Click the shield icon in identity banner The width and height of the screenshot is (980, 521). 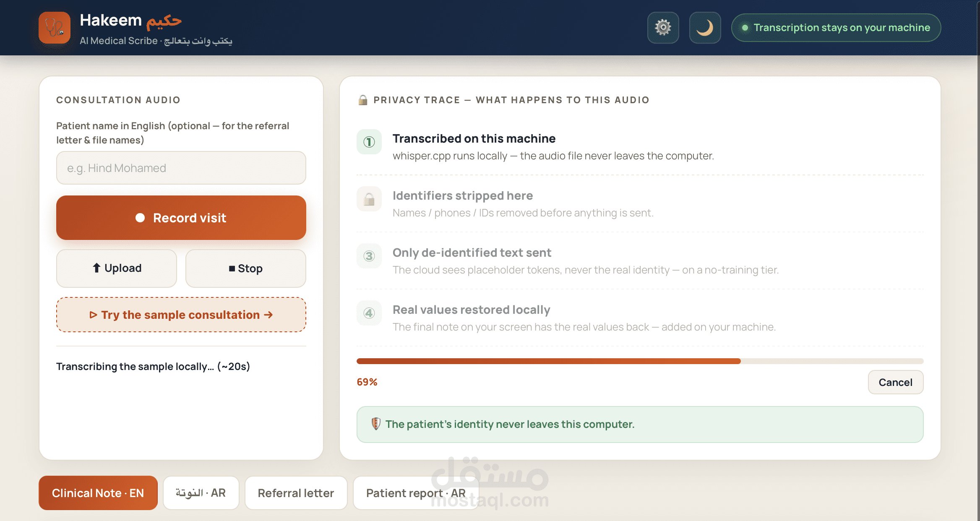(x=376, y=424)
